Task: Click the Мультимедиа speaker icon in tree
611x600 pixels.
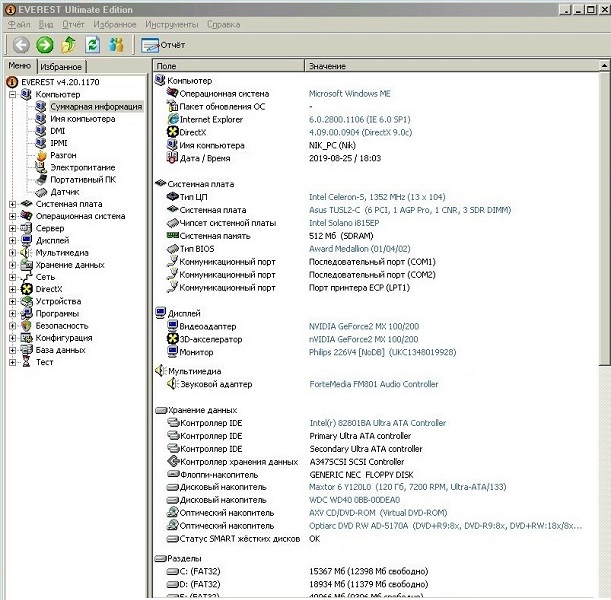Action: tap(26, 252)
